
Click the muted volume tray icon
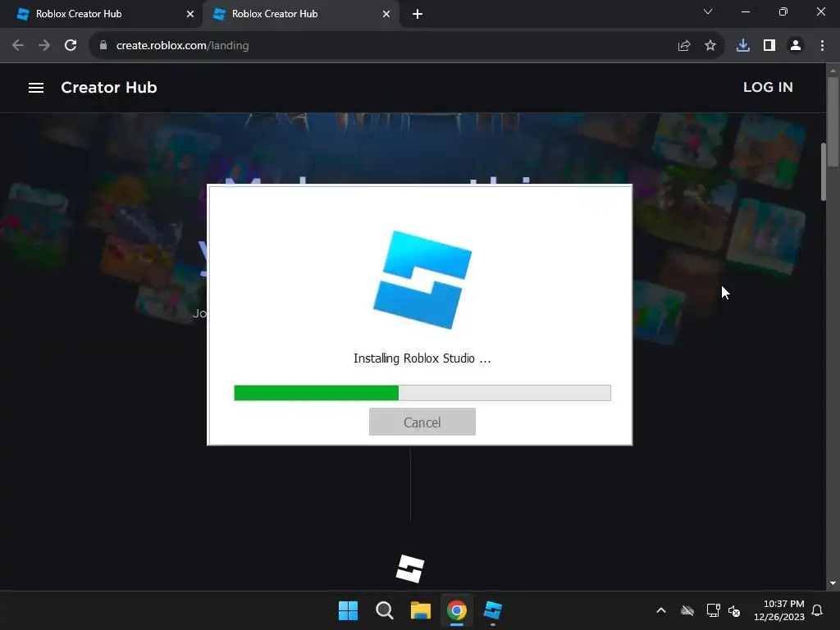[x=734, y=610]
